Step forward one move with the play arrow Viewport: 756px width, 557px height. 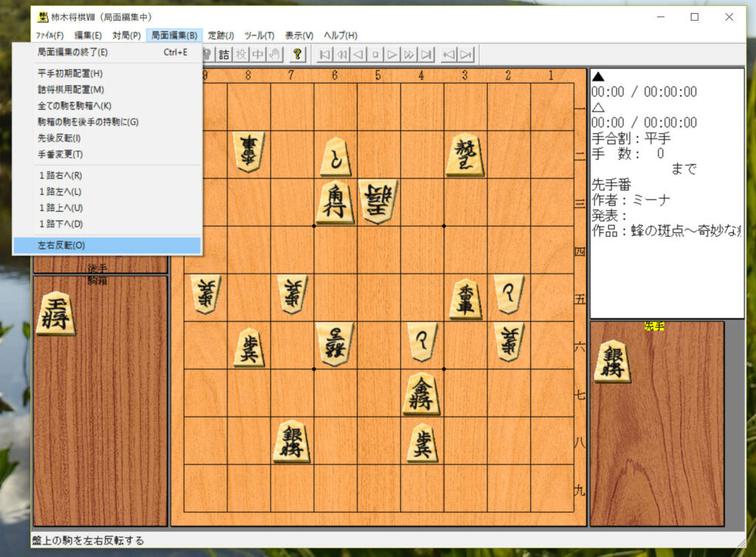tap(393, 55)
